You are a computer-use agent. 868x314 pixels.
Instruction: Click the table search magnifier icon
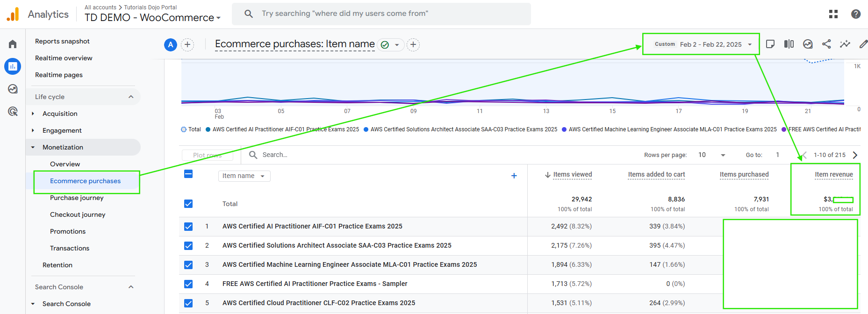[x=253, y=155]
